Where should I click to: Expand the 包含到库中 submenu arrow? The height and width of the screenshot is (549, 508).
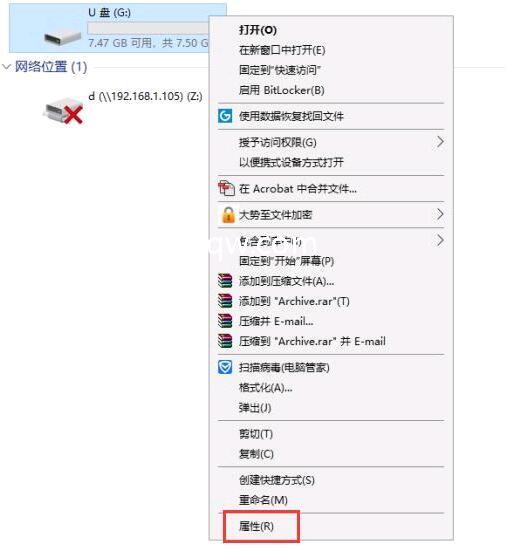(440, 240)
